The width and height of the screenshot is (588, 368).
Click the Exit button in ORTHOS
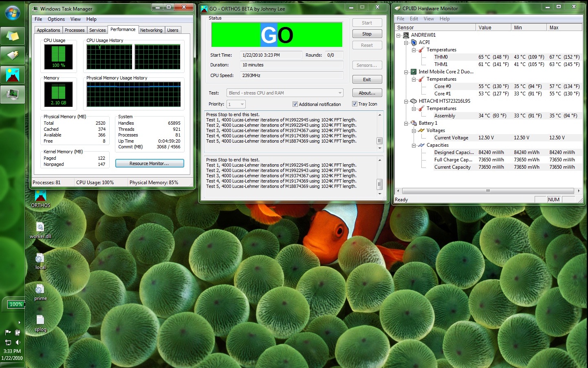pyautogui.click(x=367, y=79)
